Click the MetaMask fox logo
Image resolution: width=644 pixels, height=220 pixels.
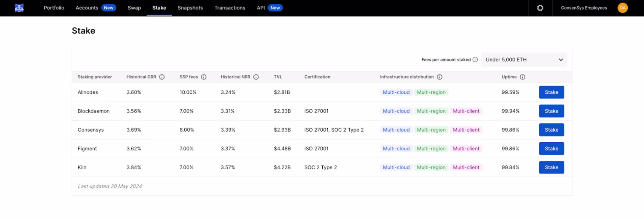[19, 8]
